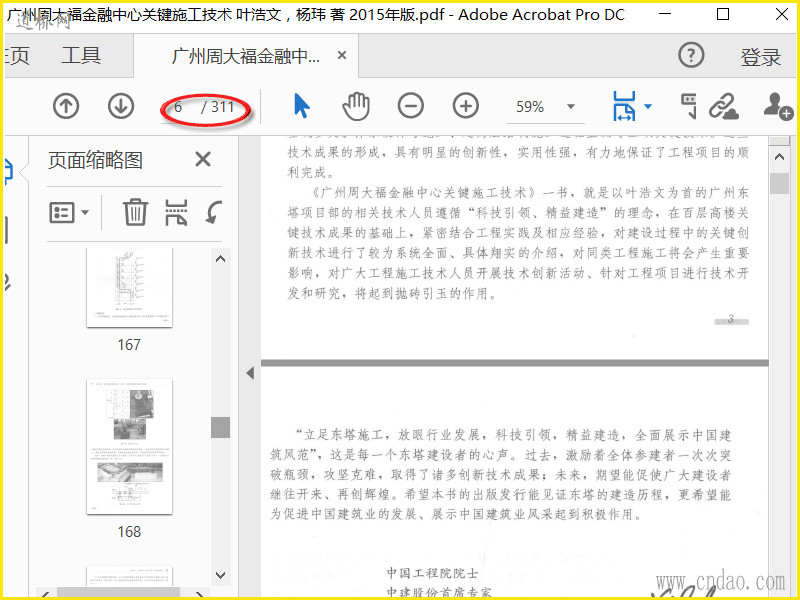
Task: Select the 广州周大福金融中... document tab
Action: pyautogui.click(x=246, y=56)
